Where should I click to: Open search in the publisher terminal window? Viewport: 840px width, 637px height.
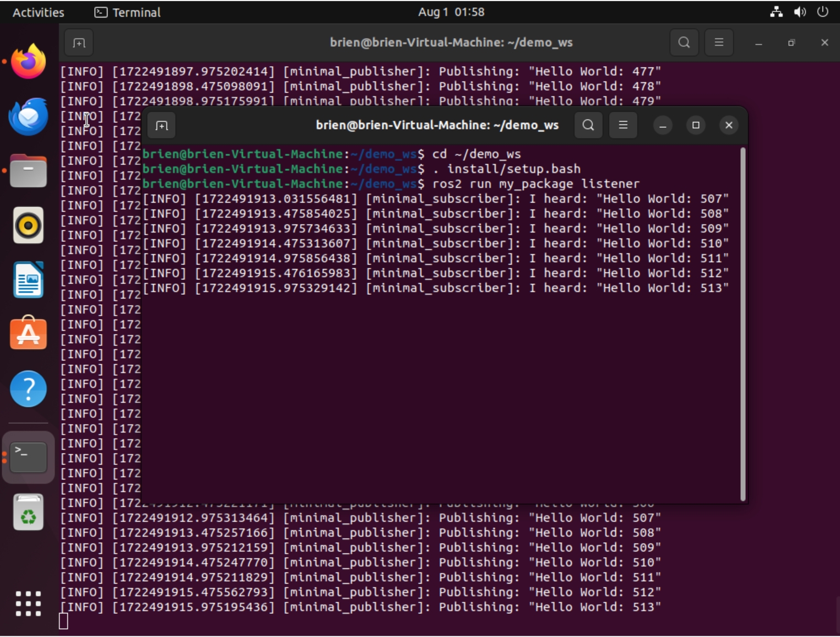point(684,42)
